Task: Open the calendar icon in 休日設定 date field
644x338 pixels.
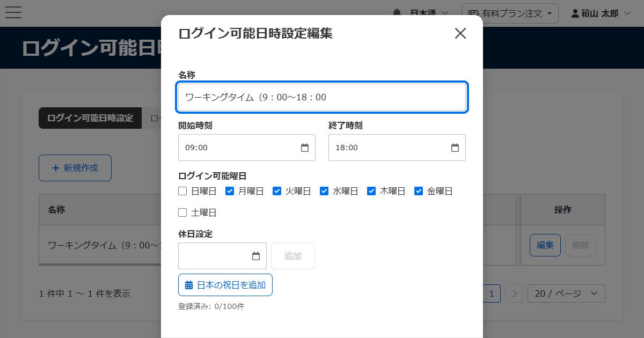Action: 256,256
